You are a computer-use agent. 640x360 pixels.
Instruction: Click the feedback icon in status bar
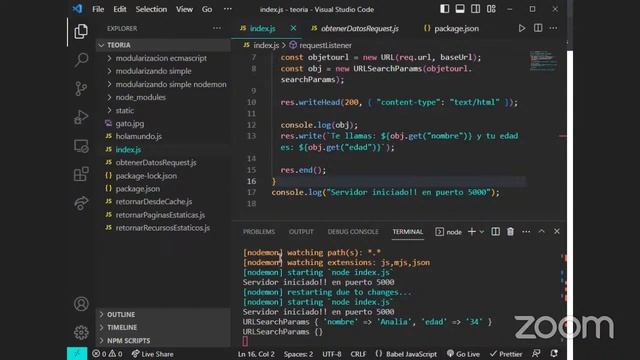pos(536,354)
